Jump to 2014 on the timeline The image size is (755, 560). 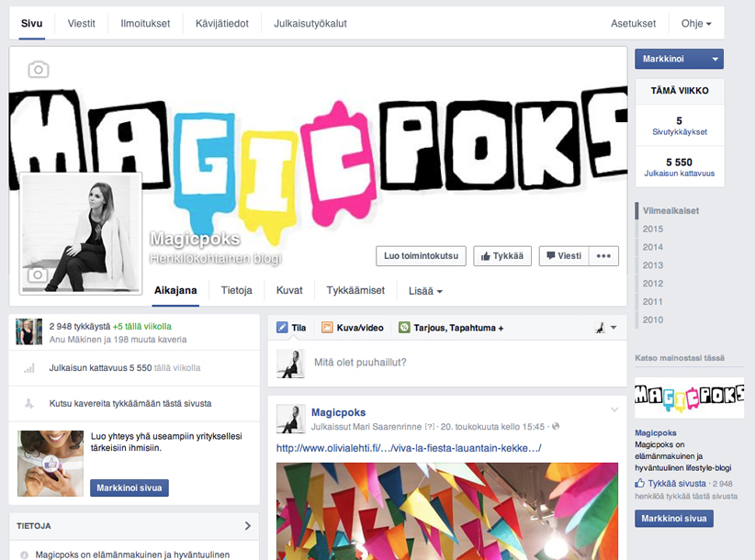652,247
